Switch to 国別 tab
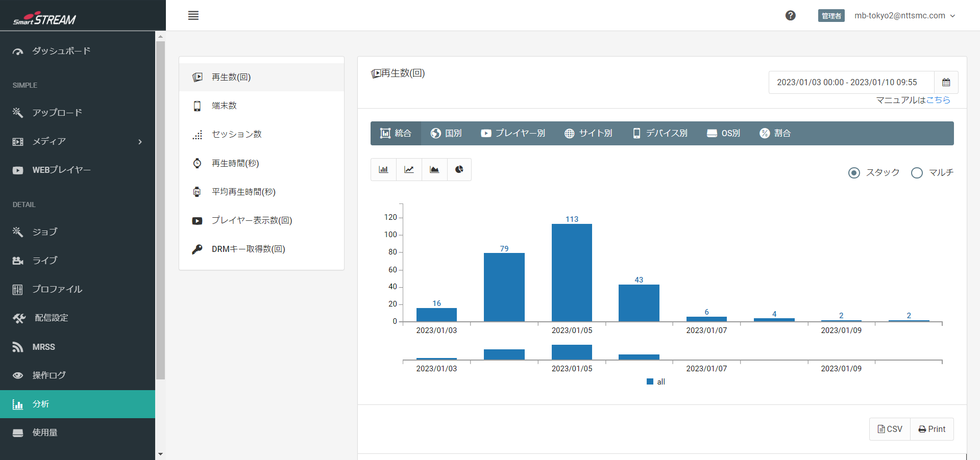Image resolution: width=980 pixels, height=460 pixels. coord(446,133)
